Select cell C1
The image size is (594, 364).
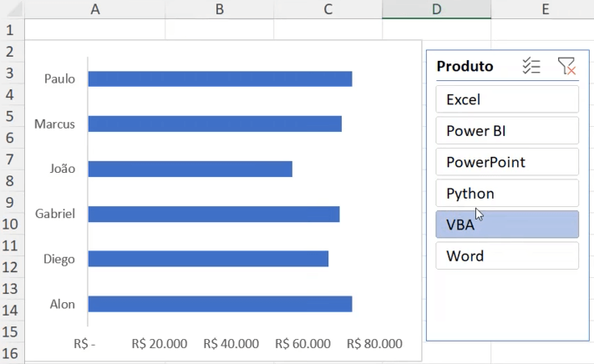click(328, 29)
